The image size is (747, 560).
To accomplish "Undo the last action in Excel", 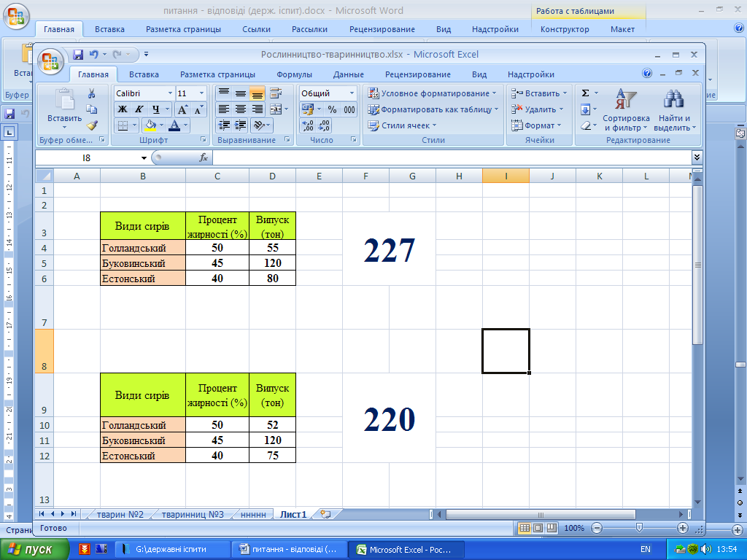I will pos(94,55).
